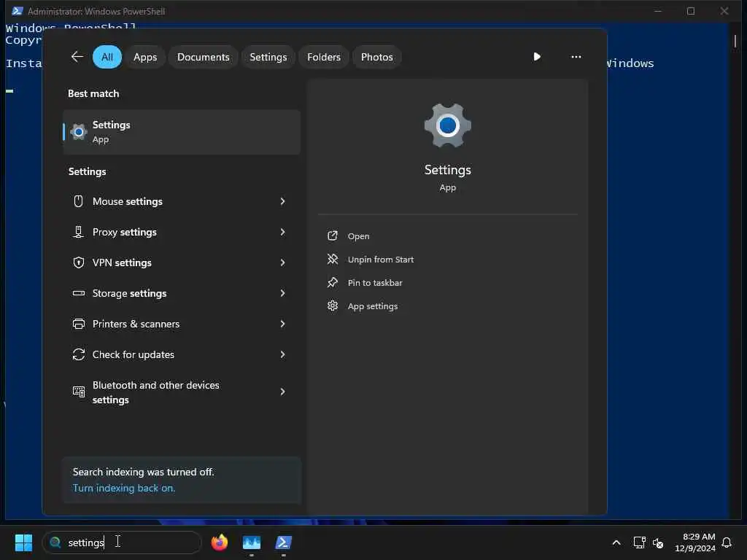Click the Storage drive icon
Screen dimensions: 747x560
(x=79, y=293)
